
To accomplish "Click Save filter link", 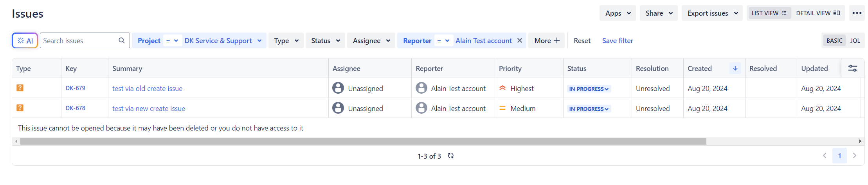I will pos(618,40).
